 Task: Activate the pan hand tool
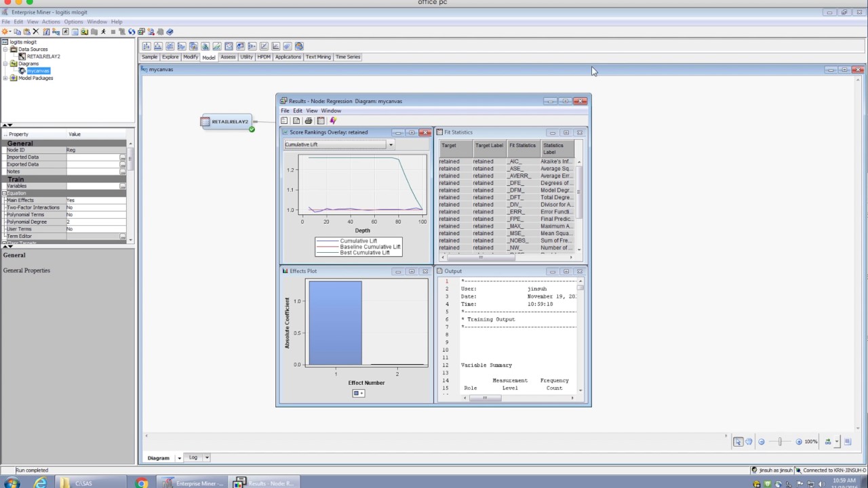pyautogui.click(x=749, y=442)
